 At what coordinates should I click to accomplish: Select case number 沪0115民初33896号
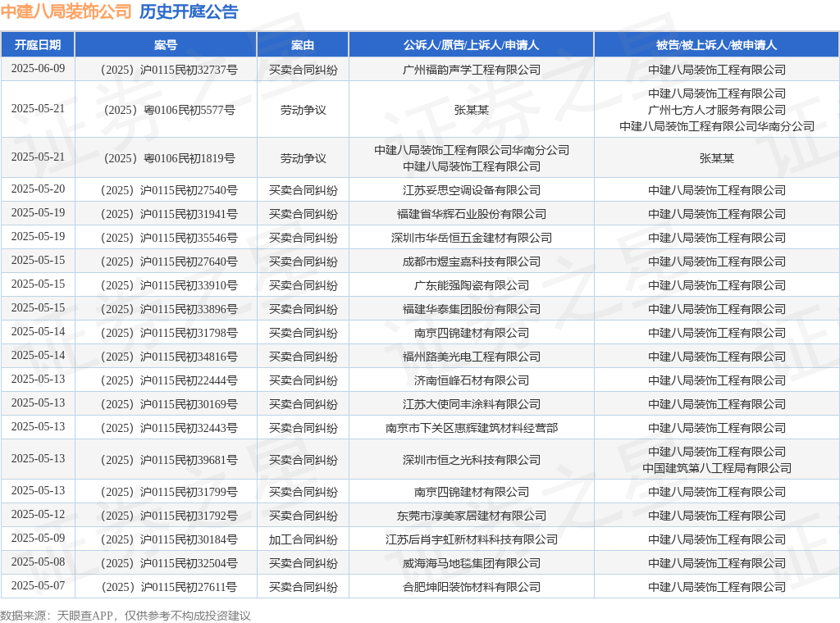click(x=169, y=309)
